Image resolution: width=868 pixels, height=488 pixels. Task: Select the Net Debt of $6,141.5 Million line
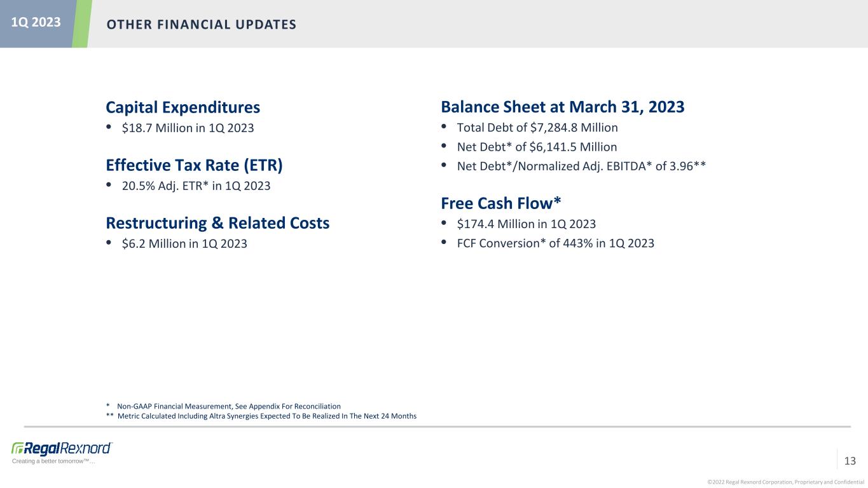click(x=537, y=147)
